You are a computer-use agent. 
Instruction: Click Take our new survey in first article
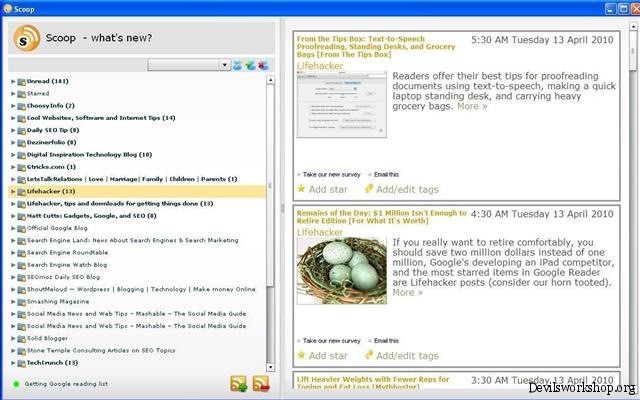332,174
